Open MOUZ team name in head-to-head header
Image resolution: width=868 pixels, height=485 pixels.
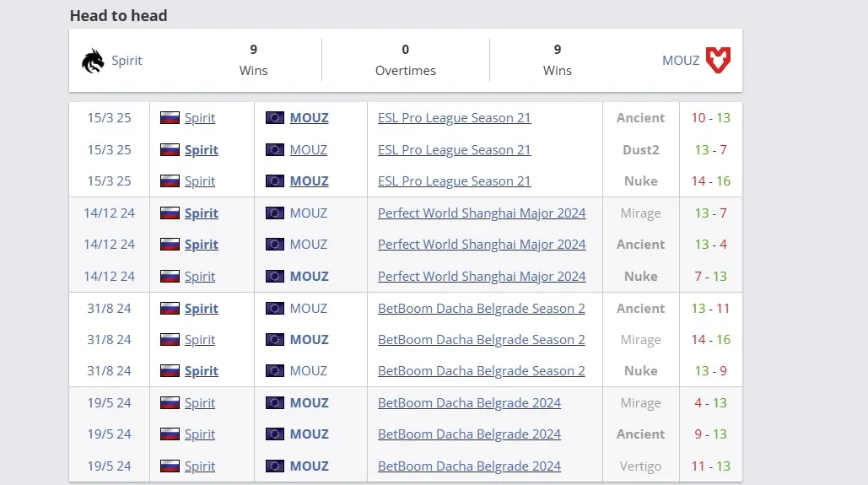(x=681, y=61)
